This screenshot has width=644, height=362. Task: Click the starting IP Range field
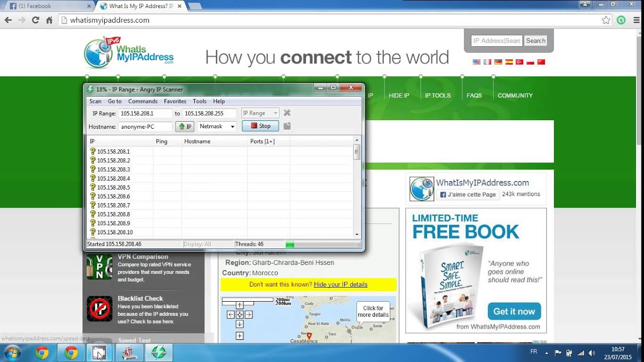(145, 113)
